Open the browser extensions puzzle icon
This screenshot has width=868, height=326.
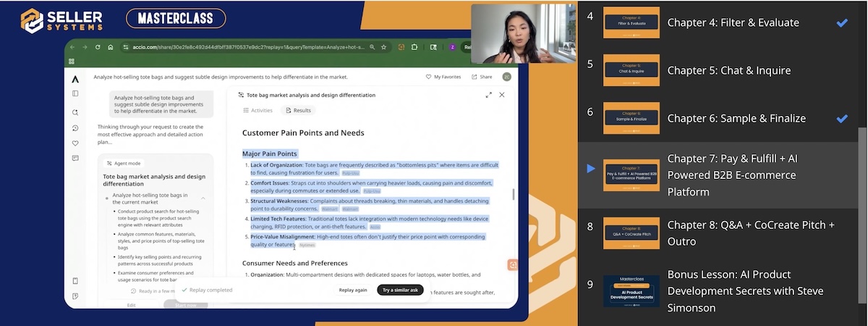pyautogui.click(x=414, y=47)
